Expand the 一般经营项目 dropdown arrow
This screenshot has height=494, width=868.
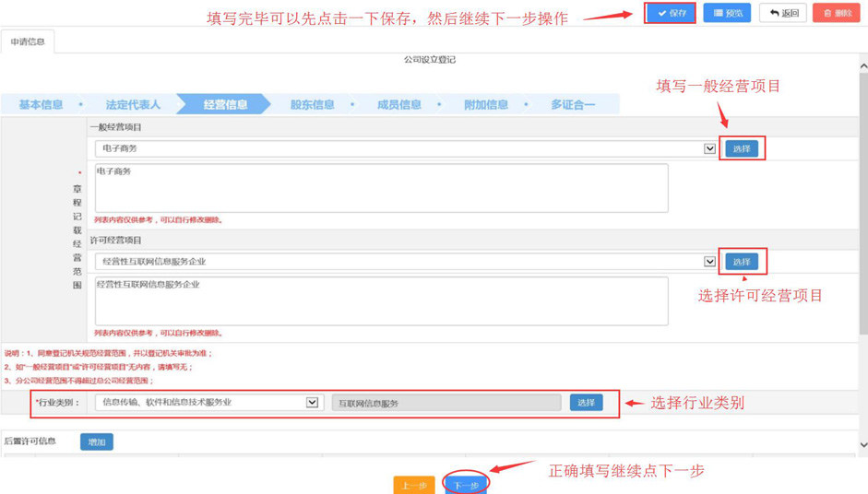[709, 148]
